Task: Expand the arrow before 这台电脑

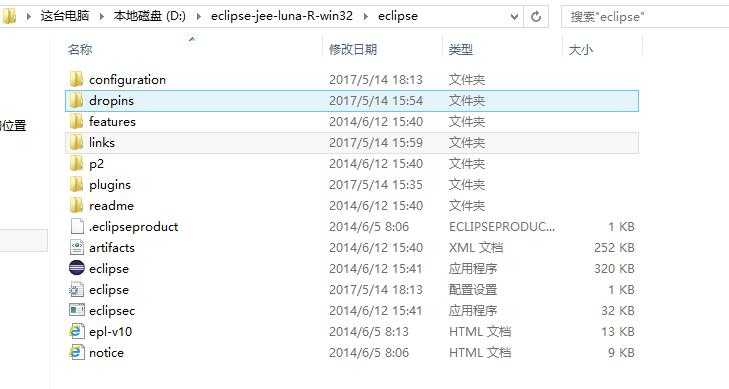Action: (29, 16)
